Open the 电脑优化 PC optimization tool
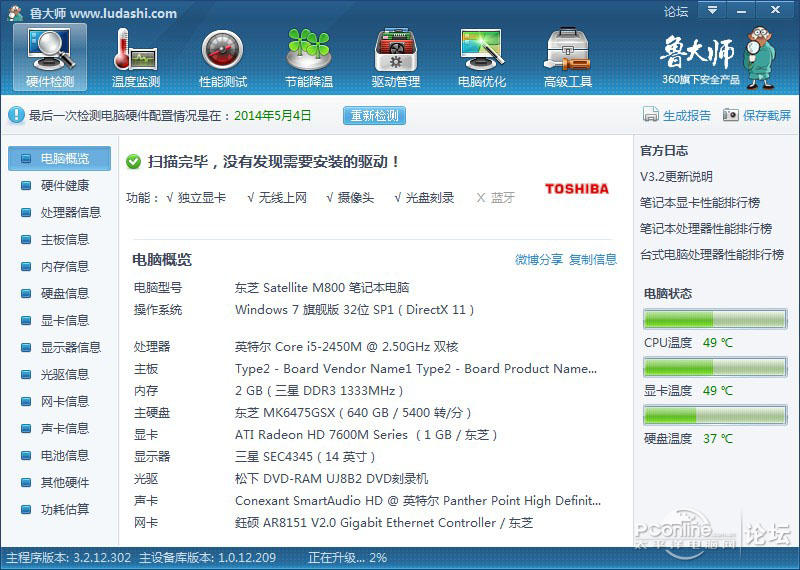800x570 pixels. pyautogui.click(x=482, y=58)
